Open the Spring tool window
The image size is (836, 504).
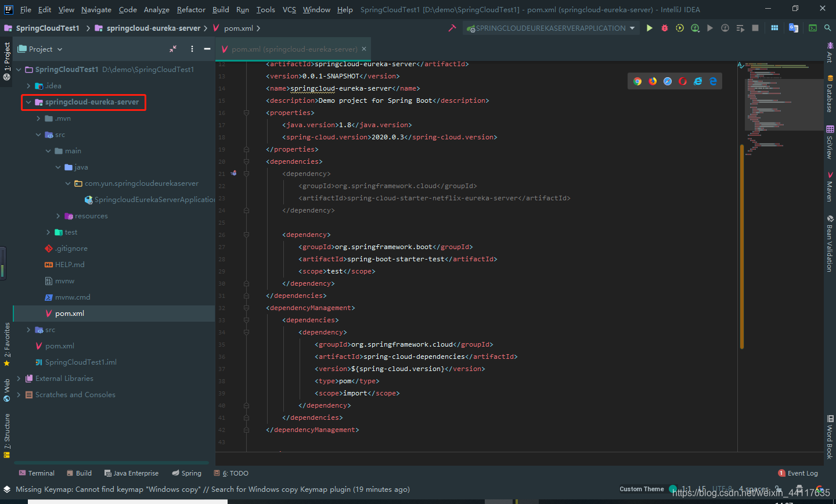[x=187, y=473]
